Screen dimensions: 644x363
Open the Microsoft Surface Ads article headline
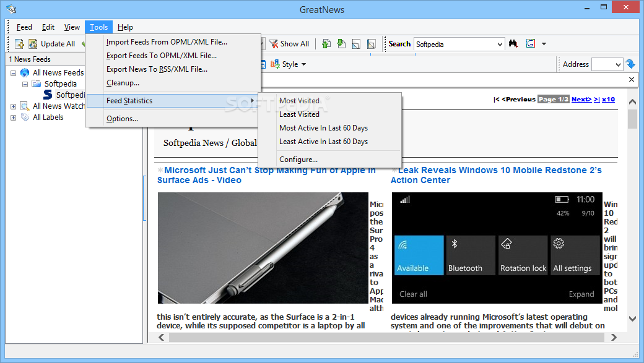pyautogui.click(x=266, y=175)
